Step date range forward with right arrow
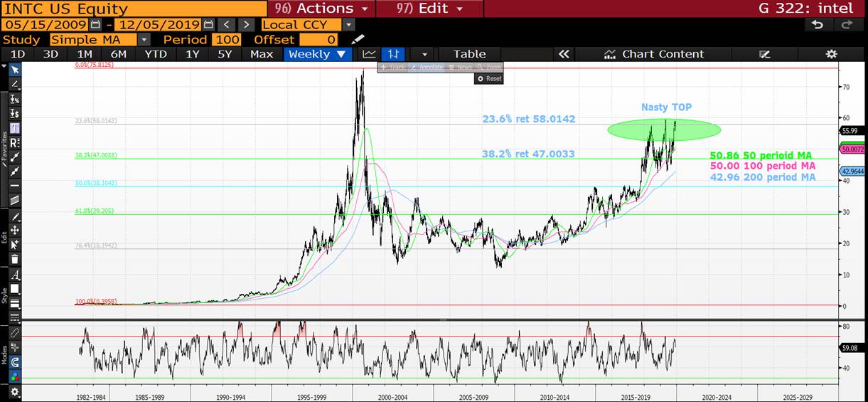The height and width of the screenshot is (402, 868). [245, 24]
